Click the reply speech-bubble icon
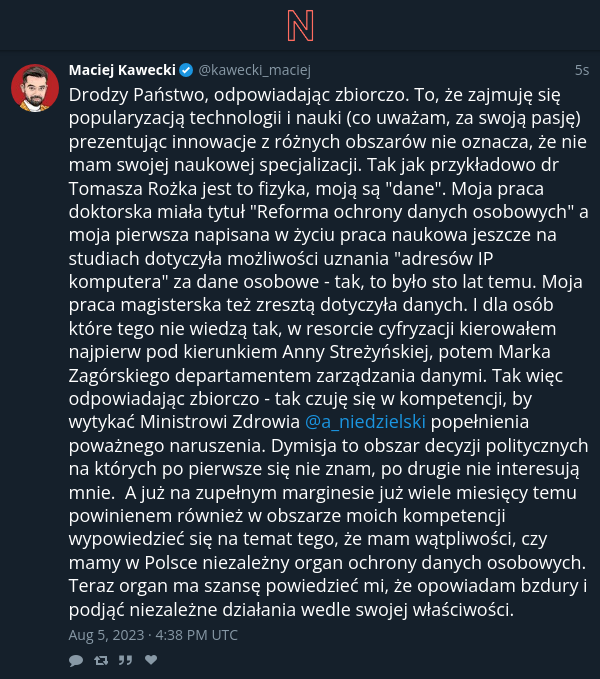 [76, 660]
